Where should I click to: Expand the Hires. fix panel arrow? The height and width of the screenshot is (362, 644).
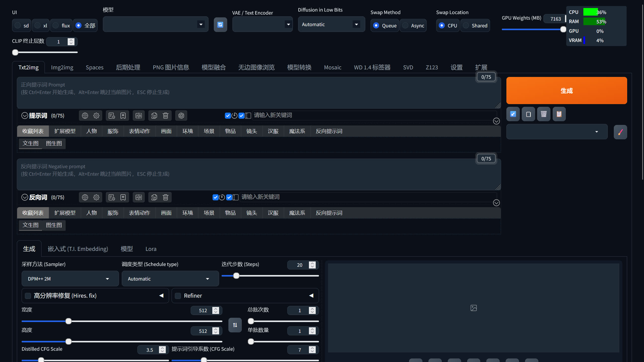pyautogui.click(x=161, y=296)
